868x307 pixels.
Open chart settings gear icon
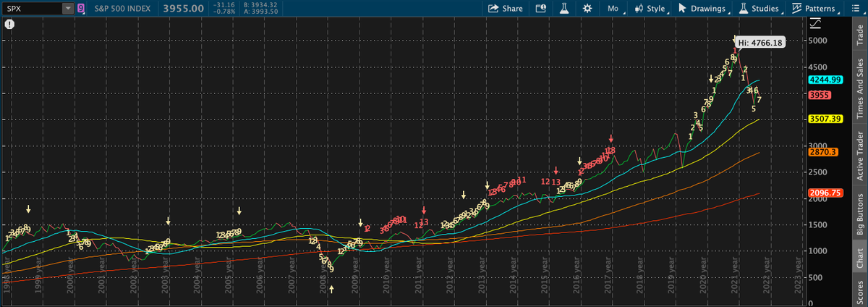click(587, 9)
